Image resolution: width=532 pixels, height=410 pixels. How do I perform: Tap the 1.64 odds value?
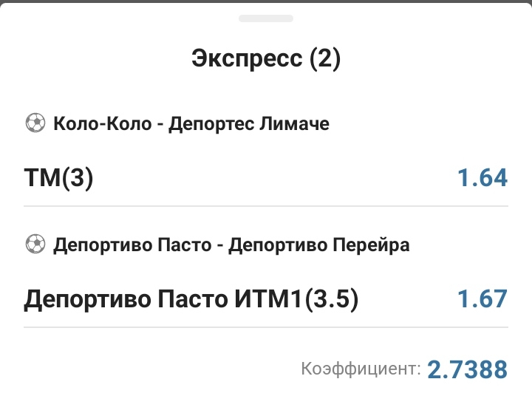coord(482,178)
